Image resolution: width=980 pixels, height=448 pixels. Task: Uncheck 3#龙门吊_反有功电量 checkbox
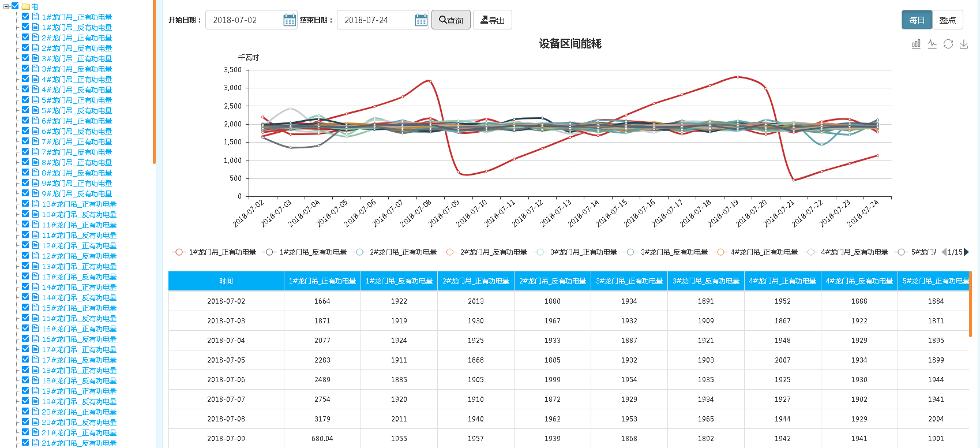(x=25, y=68)
